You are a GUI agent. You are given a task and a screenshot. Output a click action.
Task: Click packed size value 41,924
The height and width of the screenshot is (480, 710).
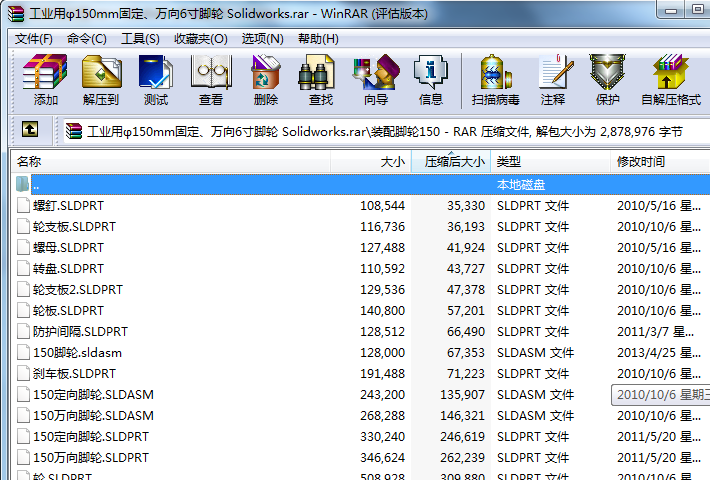tap(465, 248)
